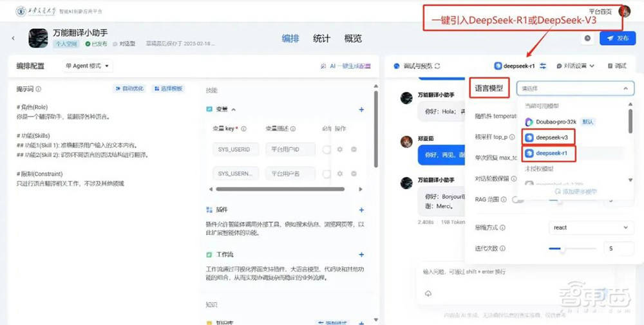The width and height of the screenshot is (644, 325).
Task: Toggle required checkbox for SYS_USERN row
Action: 326,174
